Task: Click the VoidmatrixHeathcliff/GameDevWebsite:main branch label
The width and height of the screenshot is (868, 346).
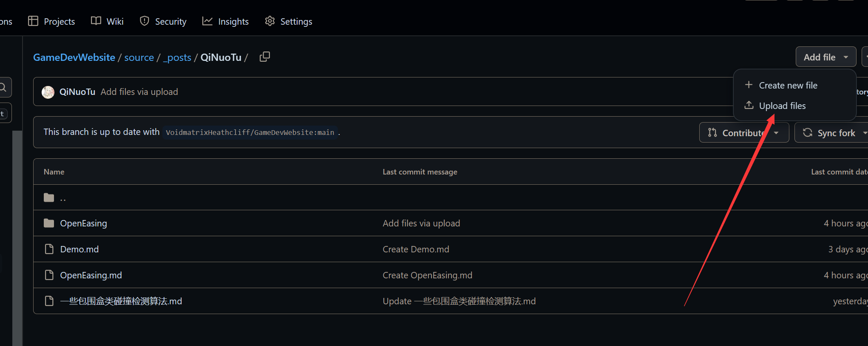Action: point(250,132)
